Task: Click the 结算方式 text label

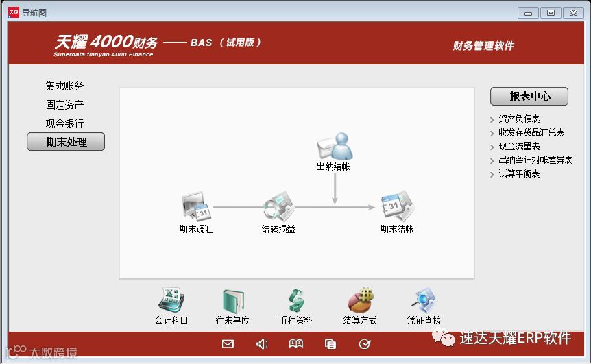Action: point(360,320)
